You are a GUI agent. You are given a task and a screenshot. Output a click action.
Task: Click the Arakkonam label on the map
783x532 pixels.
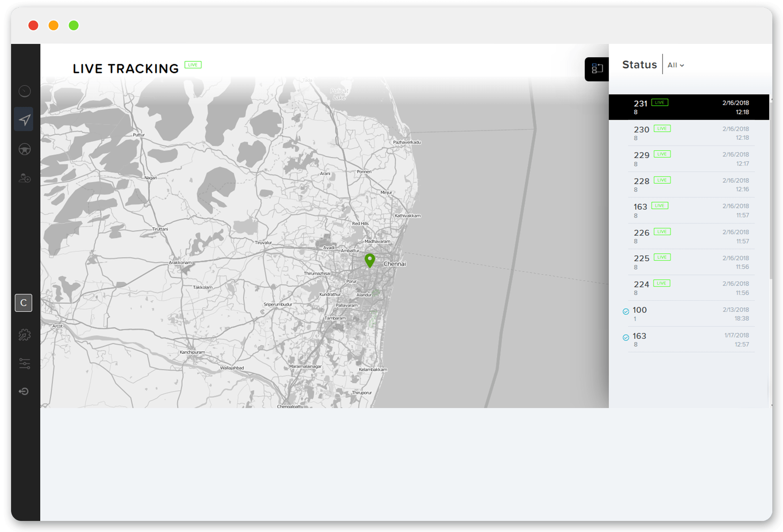pyautogui.click(x=180, y=263)
